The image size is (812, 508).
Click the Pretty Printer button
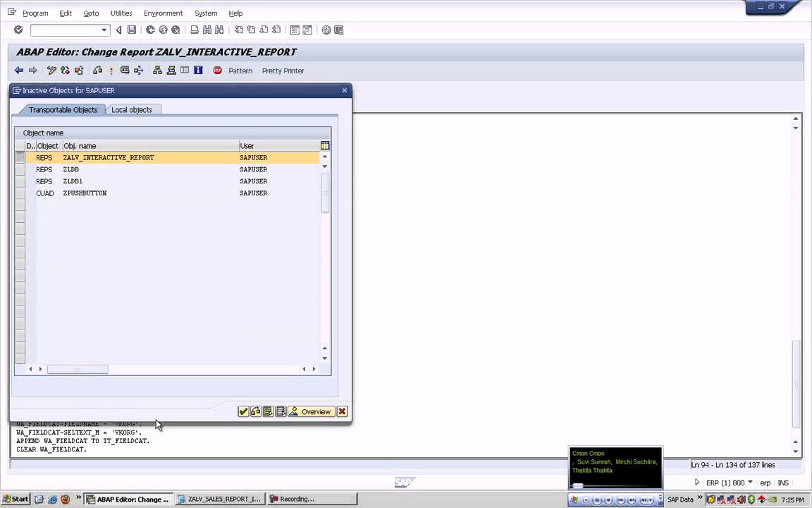point(283,71)
